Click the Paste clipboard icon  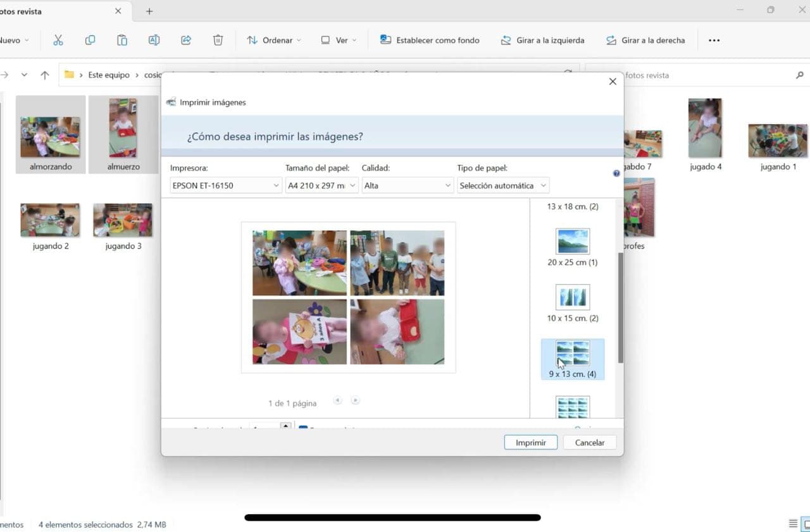pos(122,40)
